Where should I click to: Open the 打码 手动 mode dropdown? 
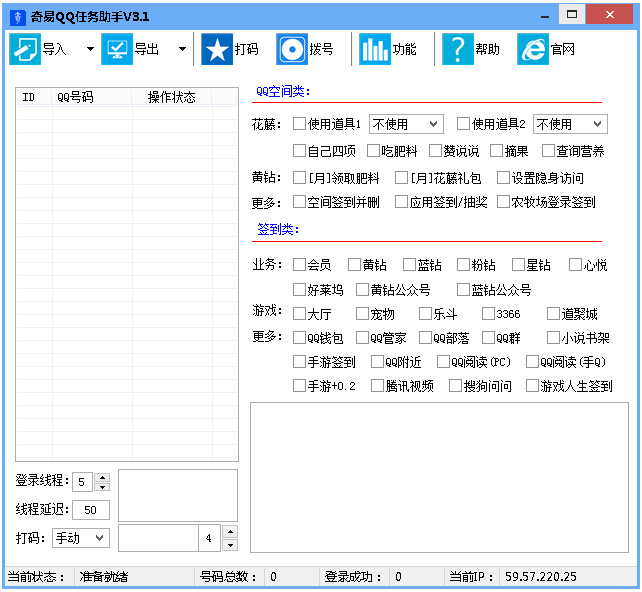click(80, 538)
